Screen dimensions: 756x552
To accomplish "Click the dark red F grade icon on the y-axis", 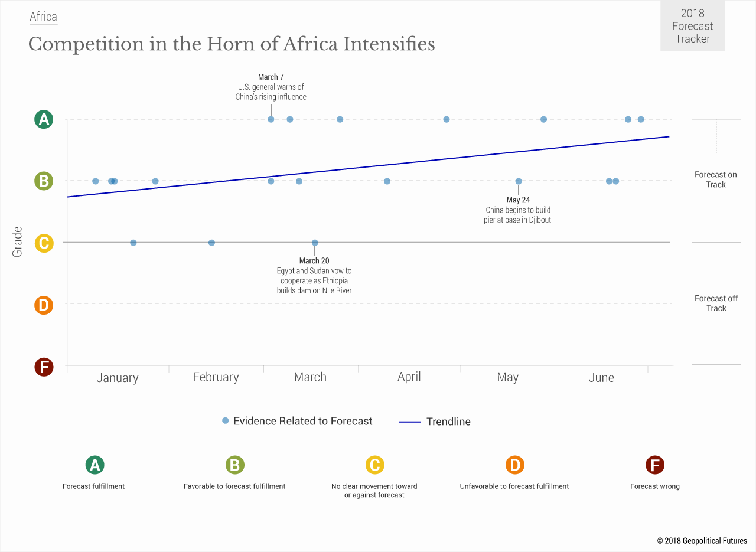I will click(43, 367).
